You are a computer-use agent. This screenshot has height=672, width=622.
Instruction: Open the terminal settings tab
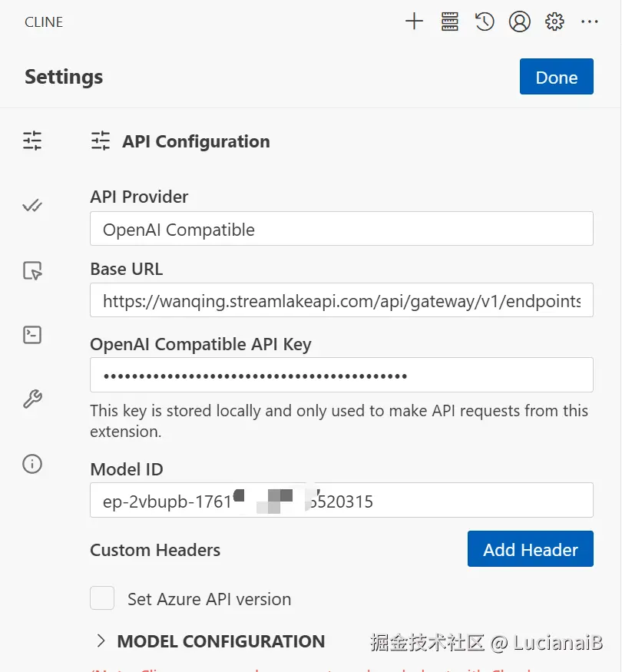click(x=32, y=335)
